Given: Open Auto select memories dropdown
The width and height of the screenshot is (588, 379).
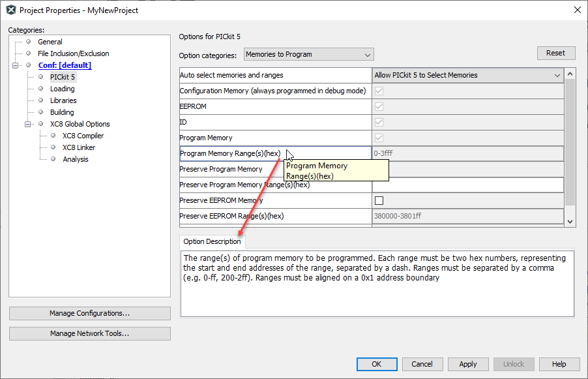Looking at the screenshot, I should pos(467,75).
